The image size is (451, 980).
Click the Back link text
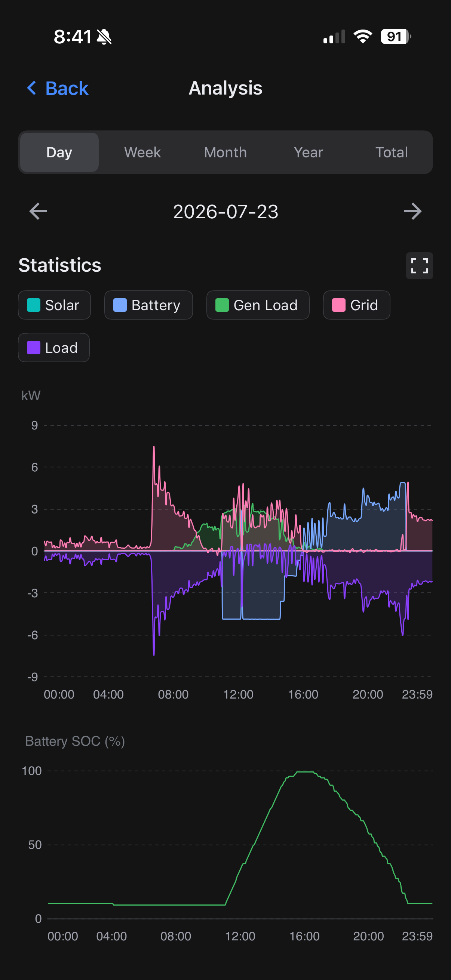coord(67,88)
